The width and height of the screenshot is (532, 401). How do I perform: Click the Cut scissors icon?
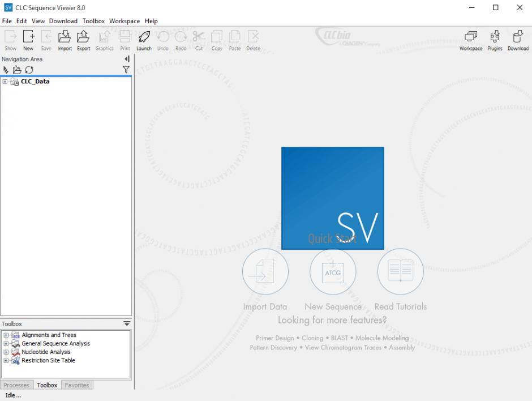(199, 40)
